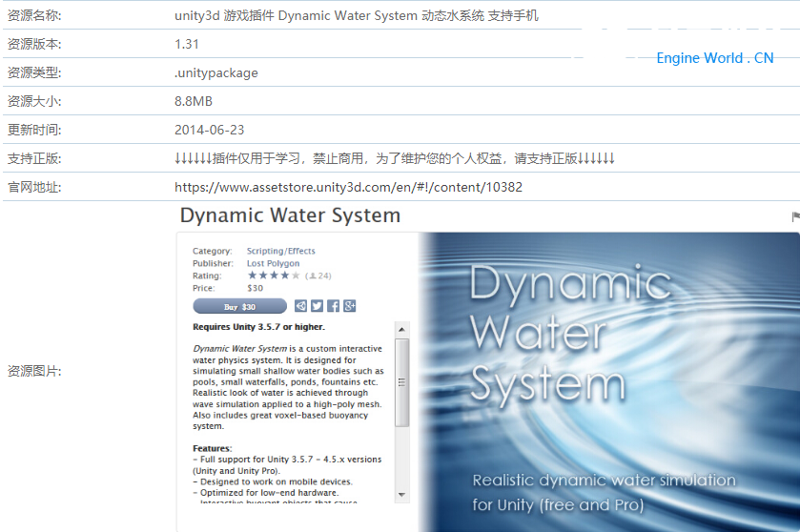The width and height of the screenshot is (800, 532).
Task: Click the version value 1.31
Action: coord(187,45)
